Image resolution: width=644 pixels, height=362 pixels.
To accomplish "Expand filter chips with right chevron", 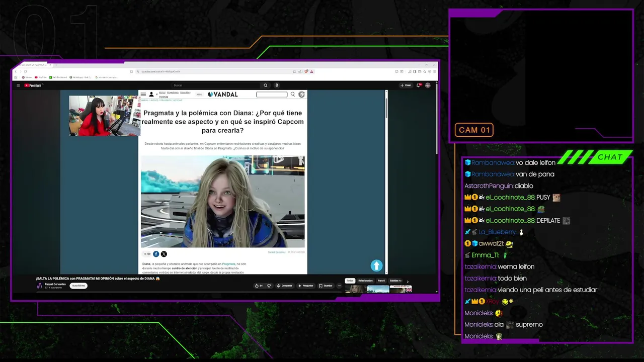I will pyautogui.click(x=408, y=282).
